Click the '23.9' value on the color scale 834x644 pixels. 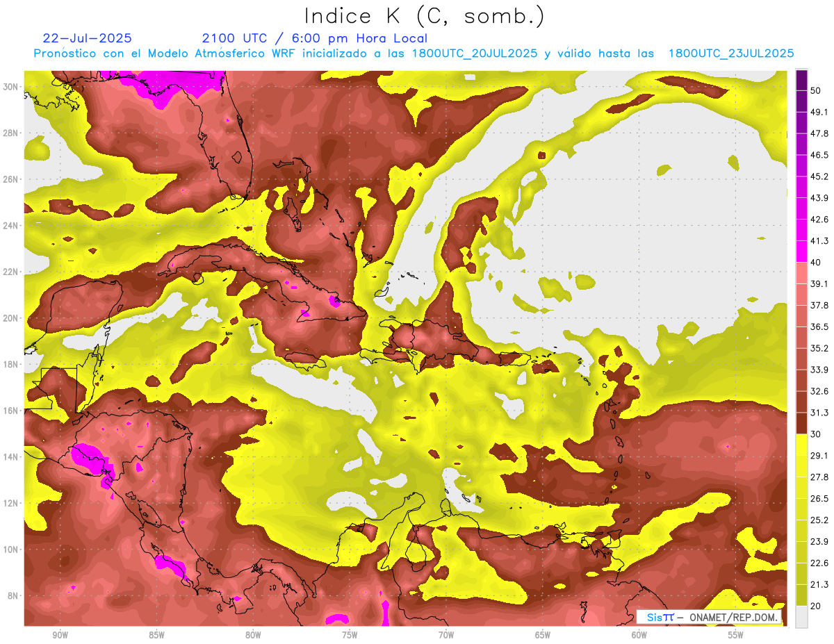[820, 541]
